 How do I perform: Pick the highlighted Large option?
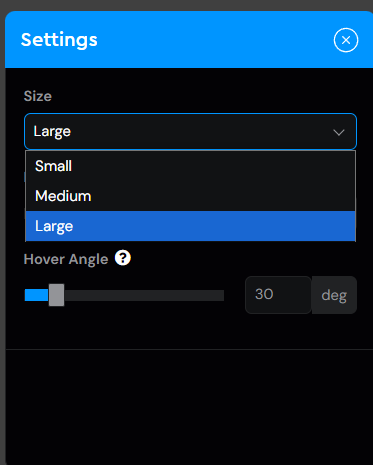coord(190,226)
